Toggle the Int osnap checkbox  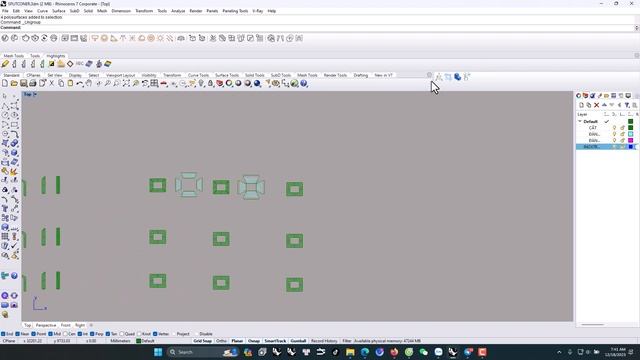point(80,334)
